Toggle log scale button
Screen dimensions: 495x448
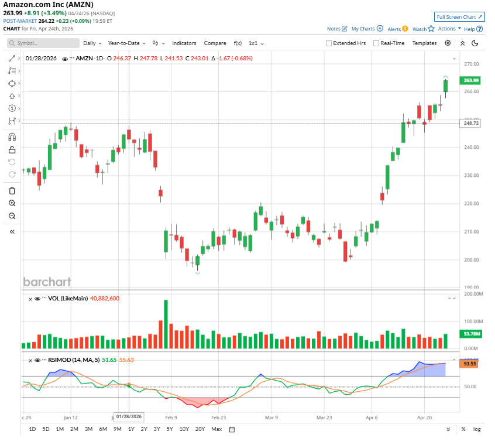477,429
